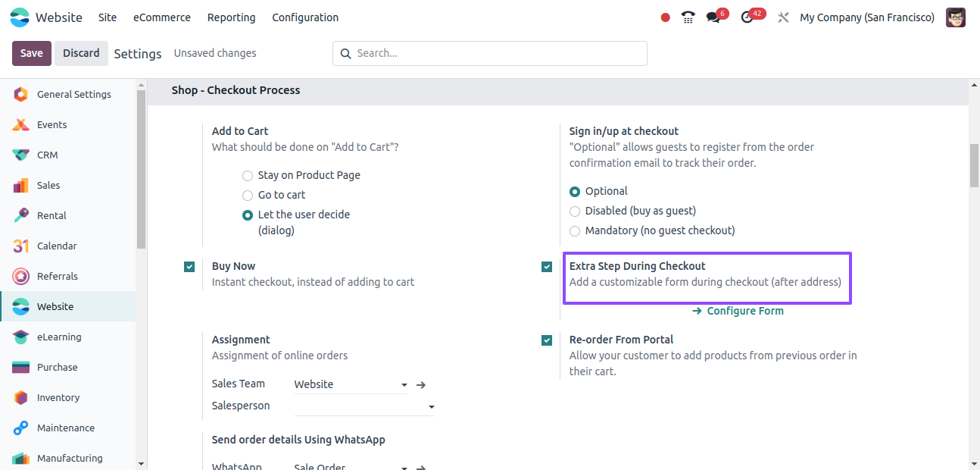
Task: Click the main page scrollbar thumb
Action: (x=974, y=165)
